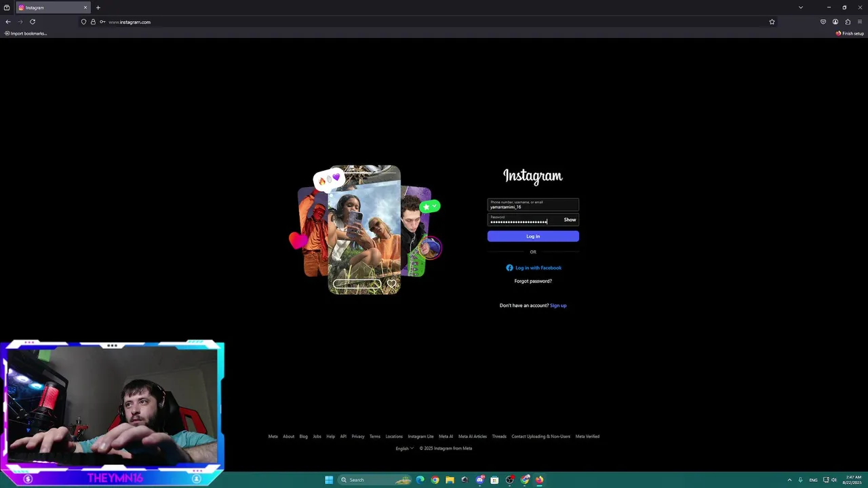Click the username input field

(533, 205)
